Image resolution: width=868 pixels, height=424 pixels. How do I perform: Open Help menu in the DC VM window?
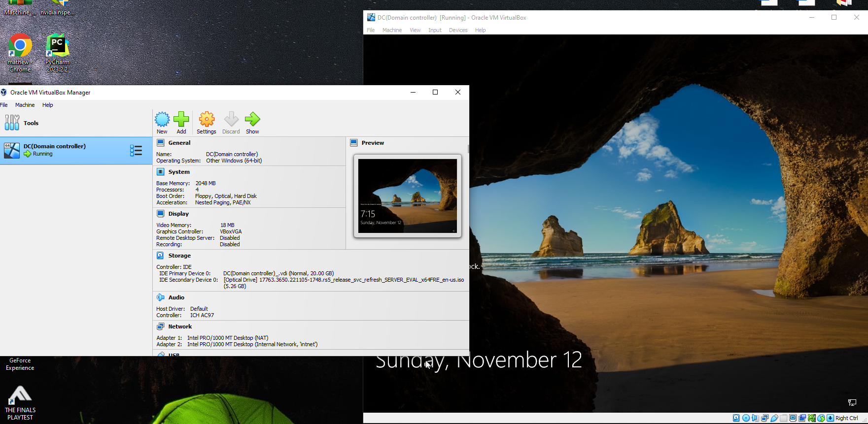481,30
